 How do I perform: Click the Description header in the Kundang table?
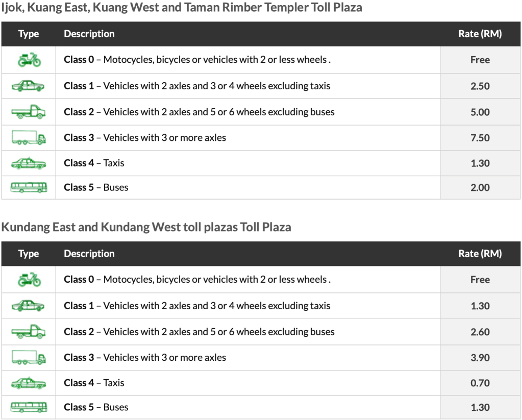coord(89,254)
